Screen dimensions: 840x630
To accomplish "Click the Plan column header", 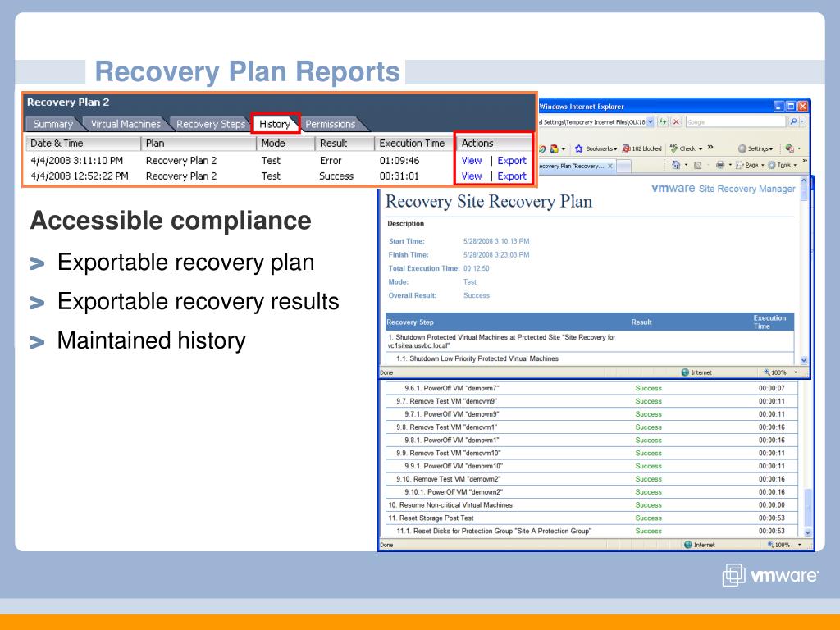I will pyautogui.click(x=199, y=143).
